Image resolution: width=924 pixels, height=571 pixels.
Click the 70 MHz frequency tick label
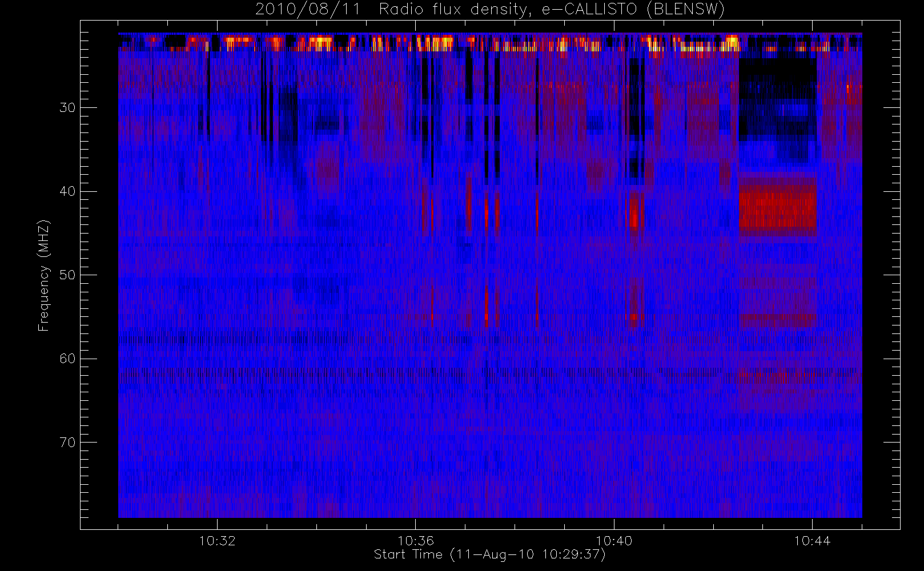(67, 443)
